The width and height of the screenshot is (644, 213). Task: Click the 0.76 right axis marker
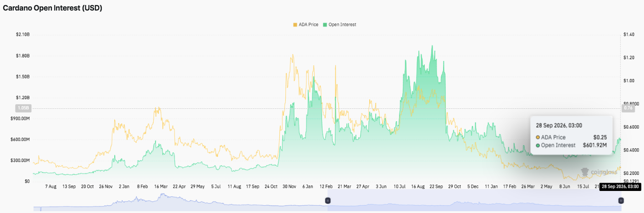point(628,108)
